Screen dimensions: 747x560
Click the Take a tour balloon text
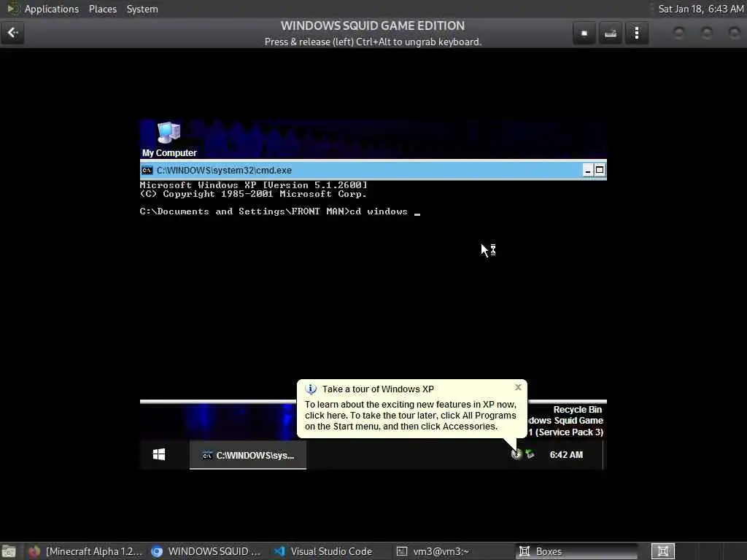click(x=410, y=415)
